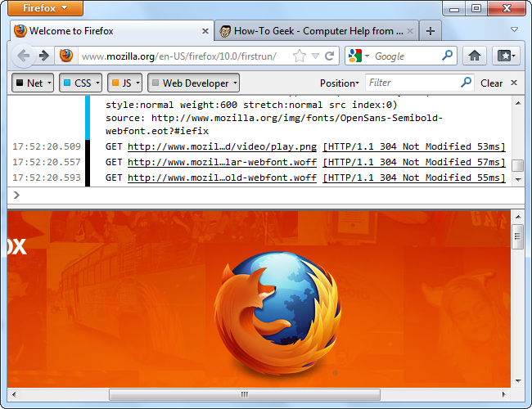The height and width of the screenshot is (409, 532).
Task: Go back one page
Action: [23, 56]
